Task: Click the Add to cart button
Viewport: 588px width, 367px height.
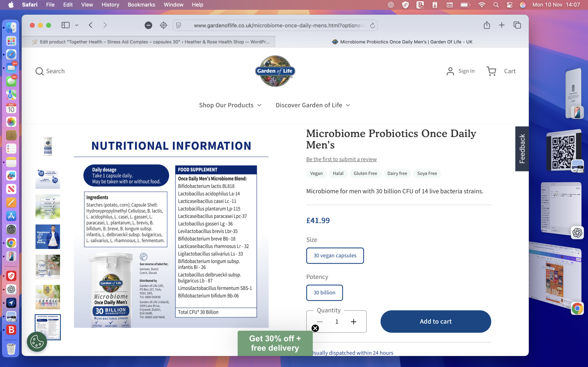Action: tap(435, 321)
